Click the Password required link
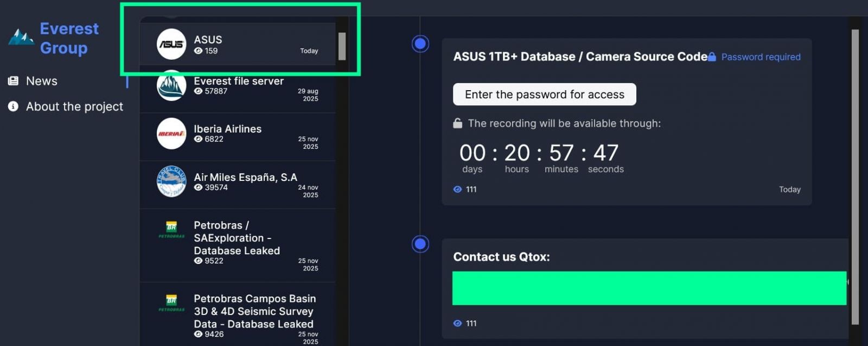 tap(761, 57)
